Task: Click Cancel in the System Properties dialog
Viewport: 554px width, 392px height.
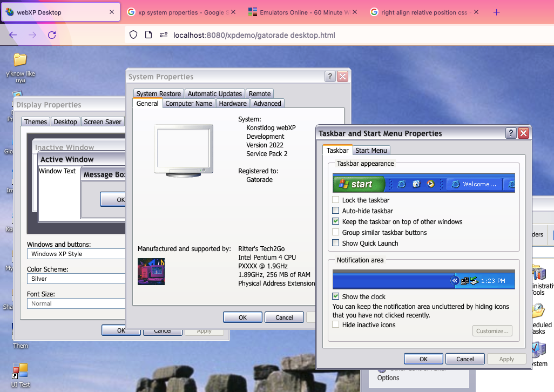Action: 284,317
